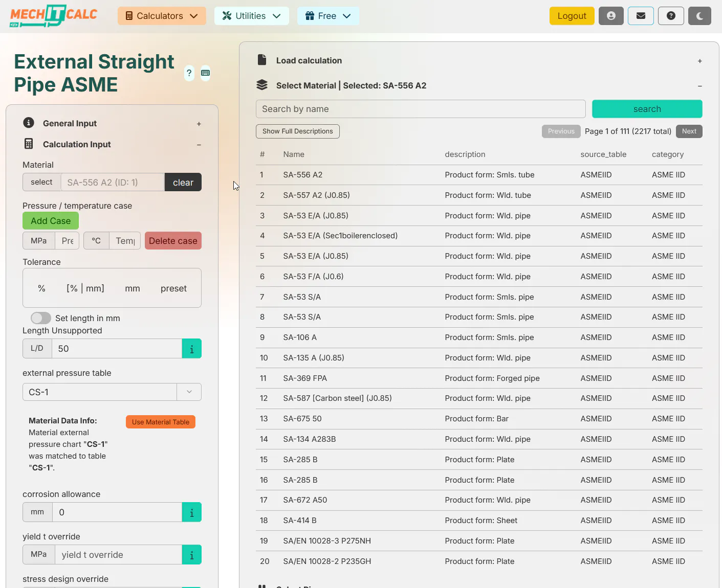The image size is (722, 588).
Task: Select material row SA-587 [Carbon steel] (J0.85)
Action: click(x=479, y=398)
